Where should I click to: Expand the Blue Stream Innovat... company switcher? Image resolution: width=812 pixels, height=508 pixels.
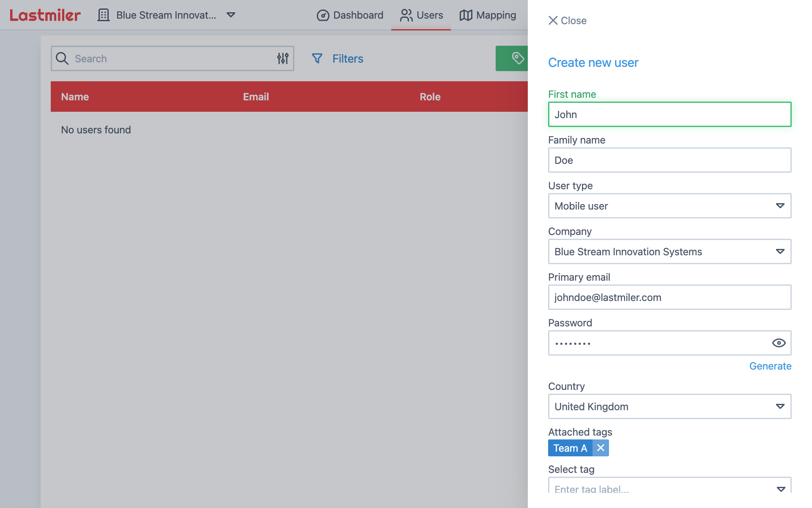[x=231, y=15]
